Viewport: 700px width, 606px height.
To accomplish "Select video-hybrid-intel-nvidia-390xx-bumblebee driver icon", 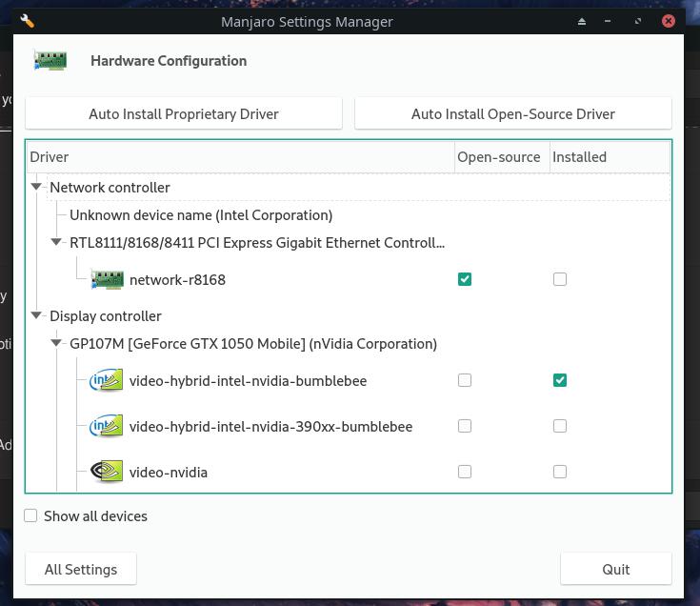I will (x=107, y=426).
